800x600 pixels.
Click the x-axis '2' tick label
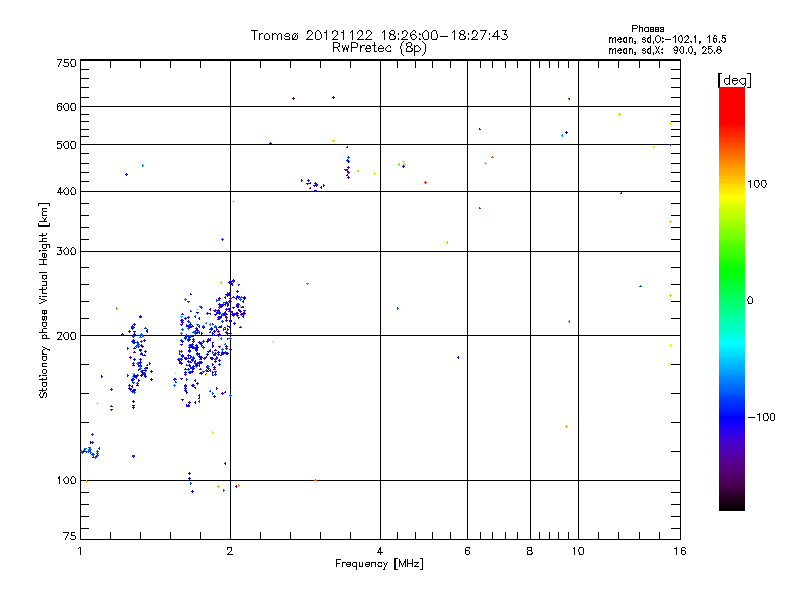230,551
